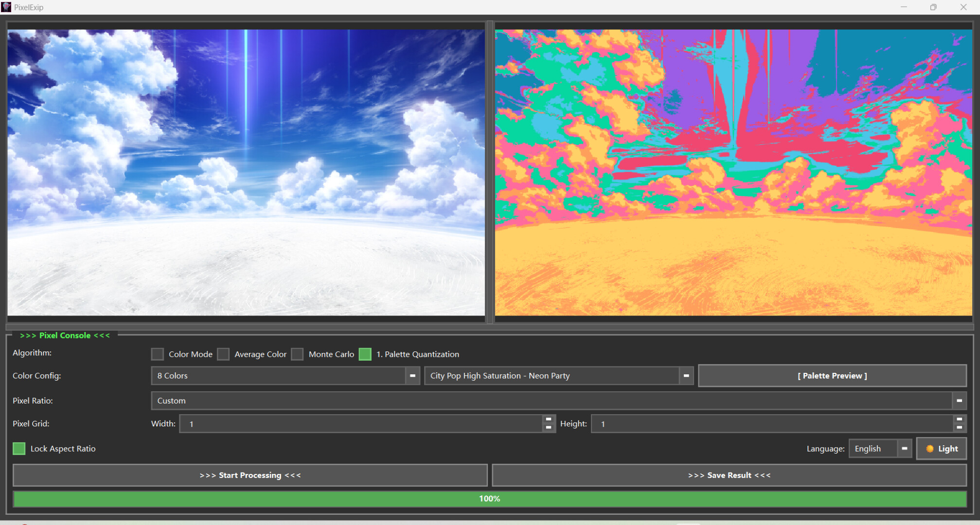This screenshot has width=980, height=525.
Task: Click the Palette Preview button
Action: 832,375
